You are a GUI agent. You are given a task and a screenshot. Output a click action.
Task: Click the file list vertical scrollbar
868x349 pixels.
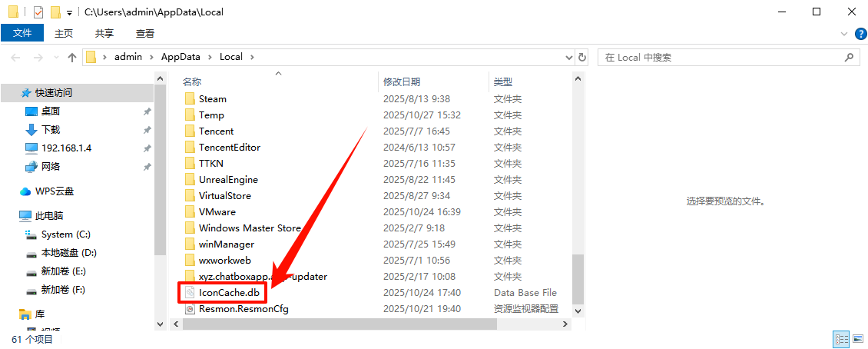578,279
